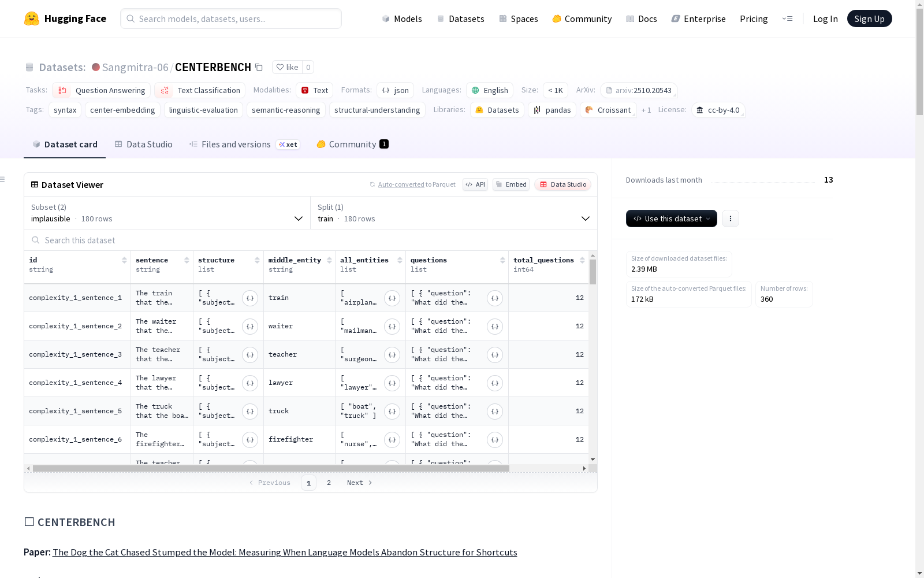Screen dimensions: 924x578
Task: Select the Dataset card tab
Action: coord(65,144)
